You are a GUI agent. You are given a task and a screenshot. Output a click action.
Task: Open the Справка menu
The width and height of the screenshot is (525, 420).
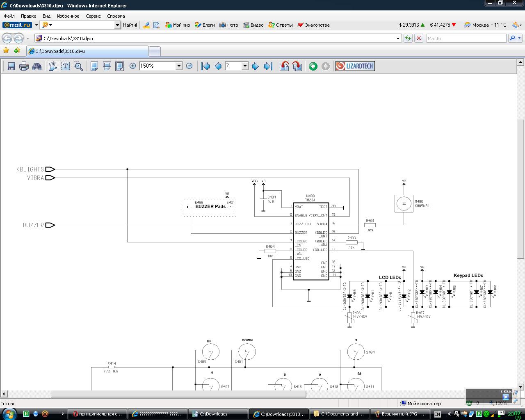(116, 16)
